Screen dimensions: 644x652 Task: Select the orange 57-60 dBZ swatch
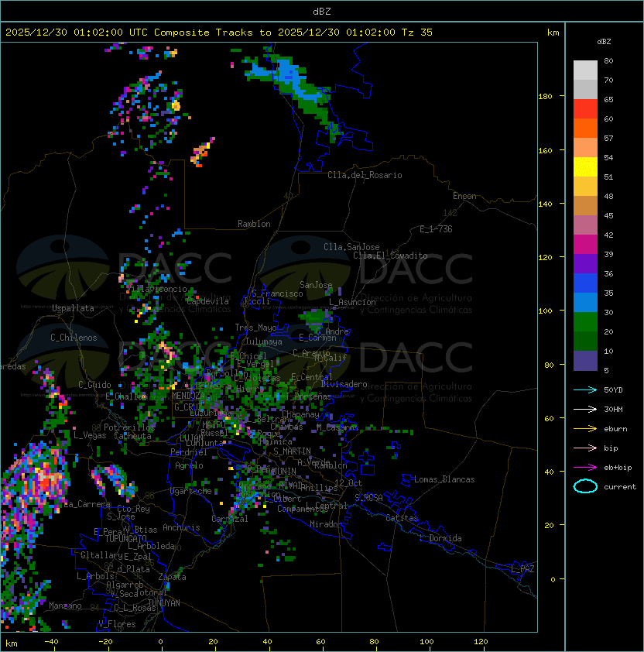click(585, 128)
